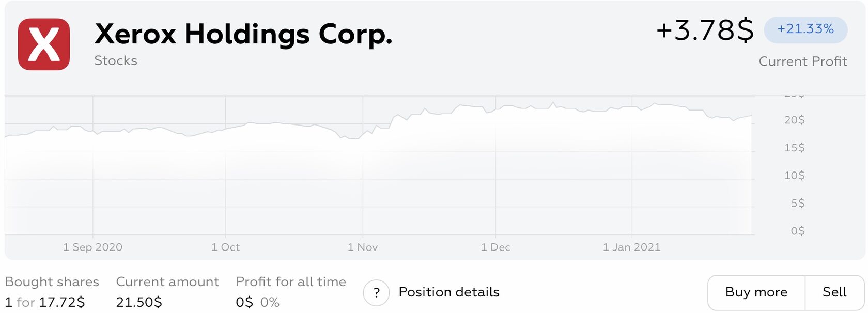Click the Profit for all time value
The width and height of the screenshot is (868, 313).
pyautogui.click(x=257, y=302)
